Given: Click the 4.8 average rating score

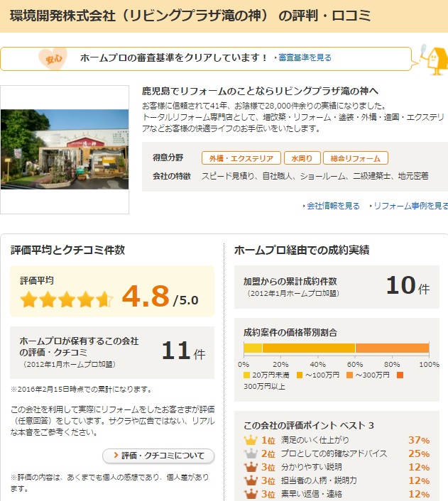Looking at the screenshot, I should pyautogui.click(x=146, y=296).
